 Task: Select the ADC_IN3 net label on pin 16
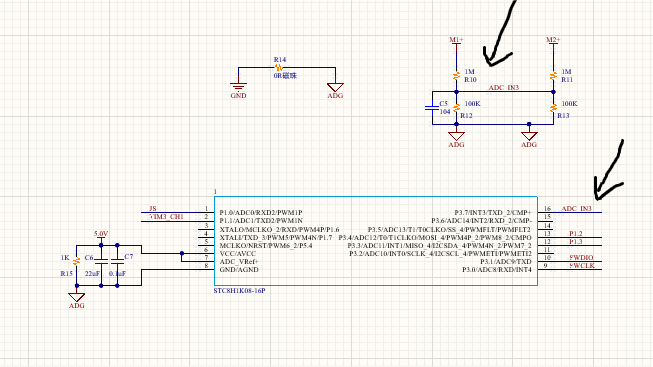click(x=576, y=208)
